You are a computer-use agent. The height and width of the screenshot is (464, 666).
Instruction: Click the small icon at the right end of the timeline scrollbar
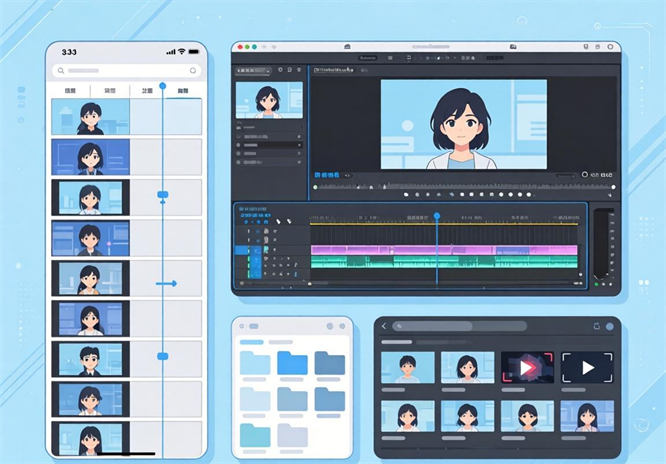pos(579,283)
